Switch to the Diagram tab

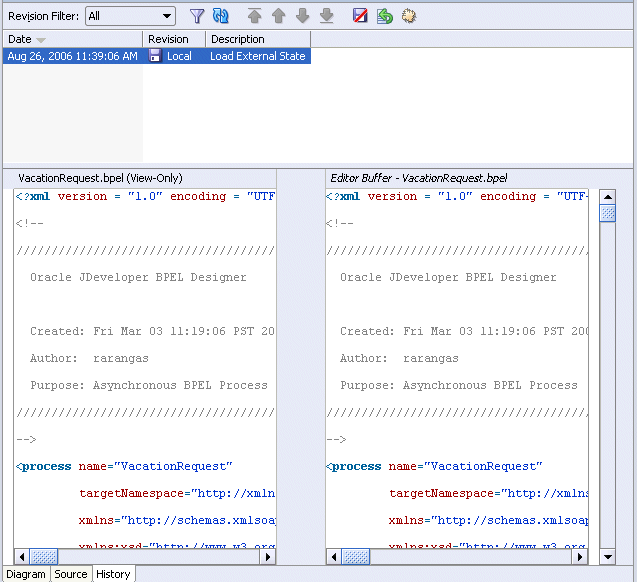click(x=26, y=574)
